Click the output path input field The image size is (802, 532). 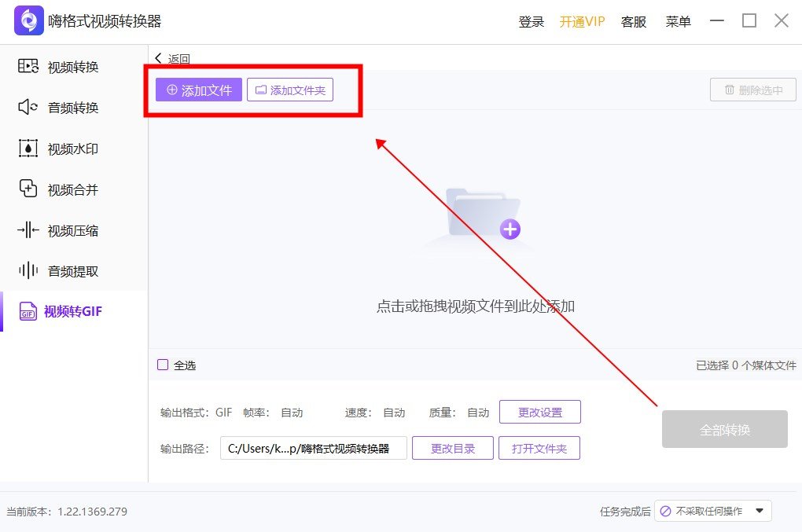313,448
